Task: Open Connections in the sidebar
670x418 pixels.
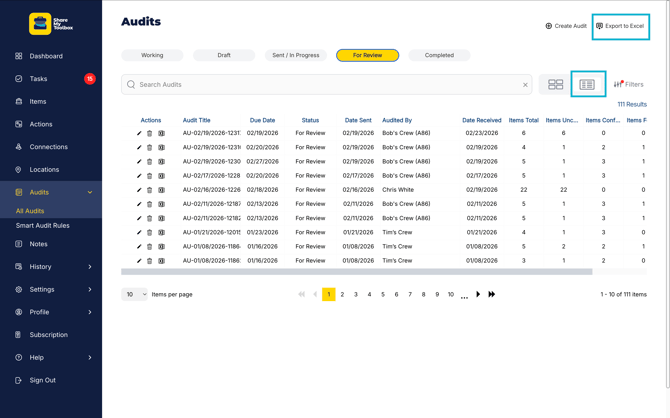Action: point(48,147)
